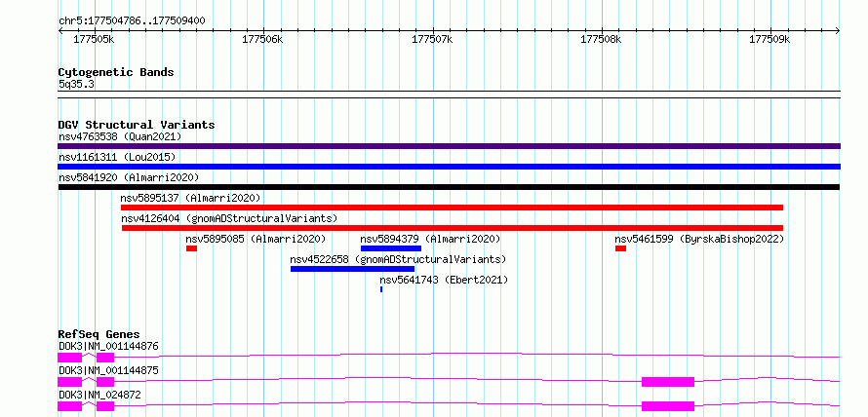Click the nsv5841920 (Almarri2020) black variant bar
This screenshot has height=417, width=868.
[449, 187]
